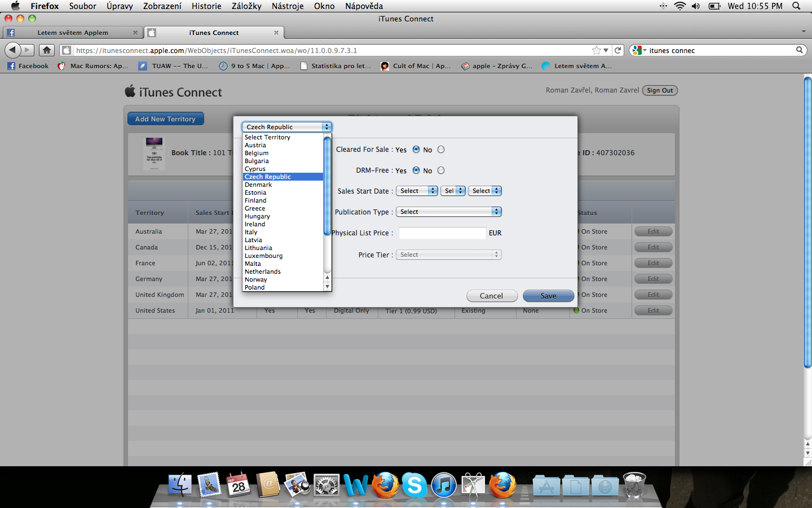Click the address bar URL field

pyautogui.click(x=333, y=50)
